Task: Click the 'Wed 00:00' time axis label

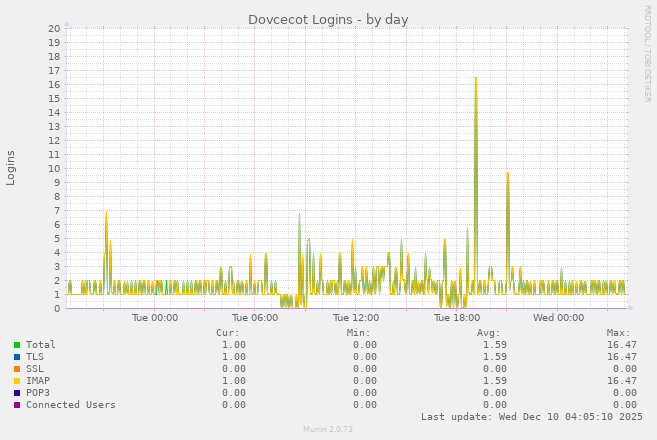Action: point(559,318)
